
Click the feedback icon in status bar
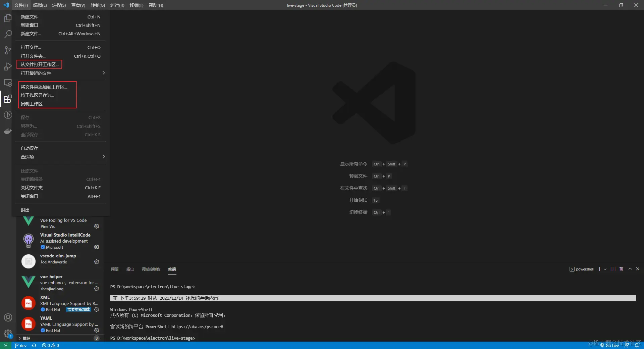[x=627, y=345]
